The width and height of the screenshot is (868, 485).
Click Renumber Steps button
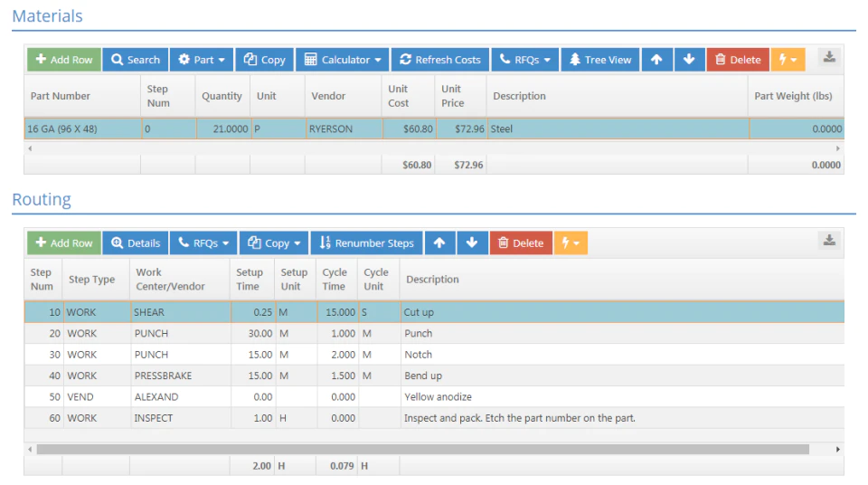tap(367, 242)
